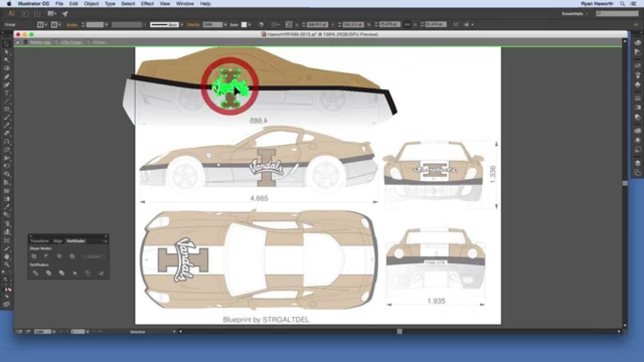Viewport: 644px width, 362px height.
Task: Click the Outline pathfinder icon
Action: (88, 273)
